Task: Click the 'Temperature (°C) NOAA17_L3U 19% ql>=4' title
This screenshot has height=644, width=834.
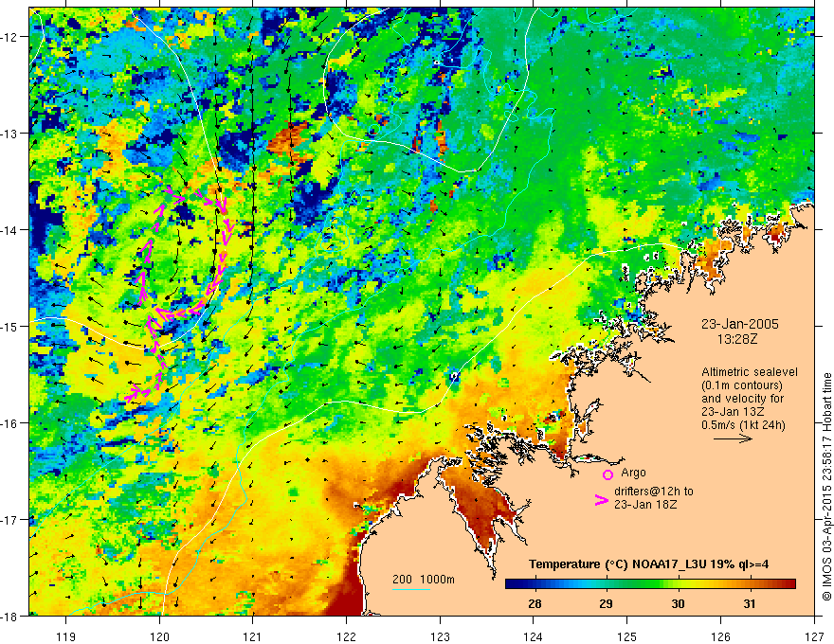Action: [x=648, y=564]
